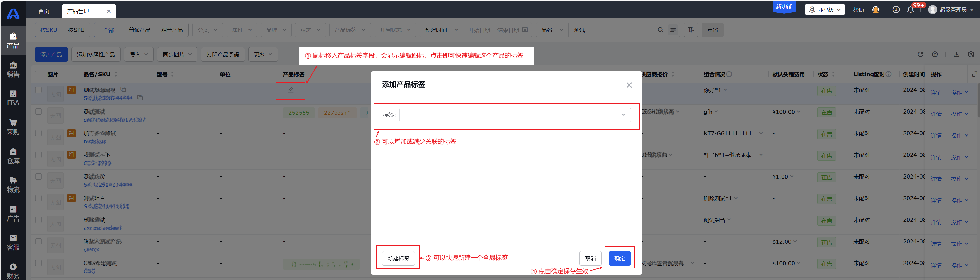Close the 产品管理 tab with X
The image size is (980, 280).
109,11
